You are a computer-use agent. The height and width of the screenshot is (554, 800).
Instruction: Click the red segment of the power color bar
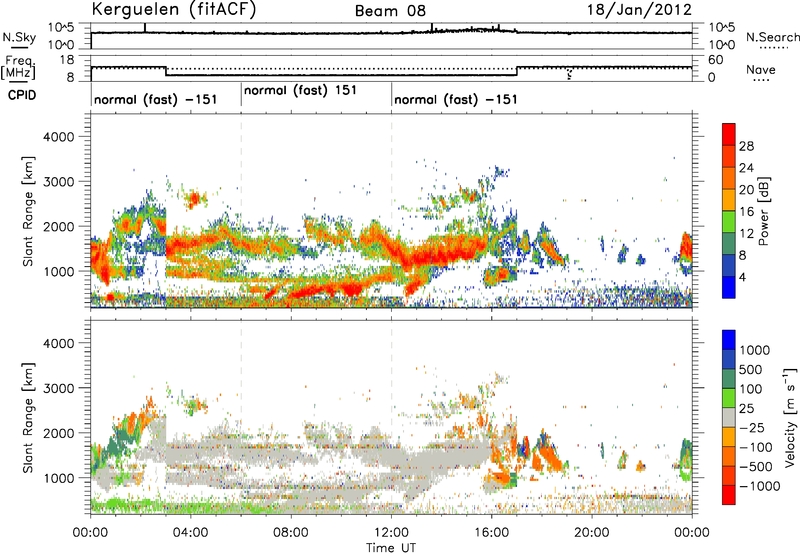[729, 134]
